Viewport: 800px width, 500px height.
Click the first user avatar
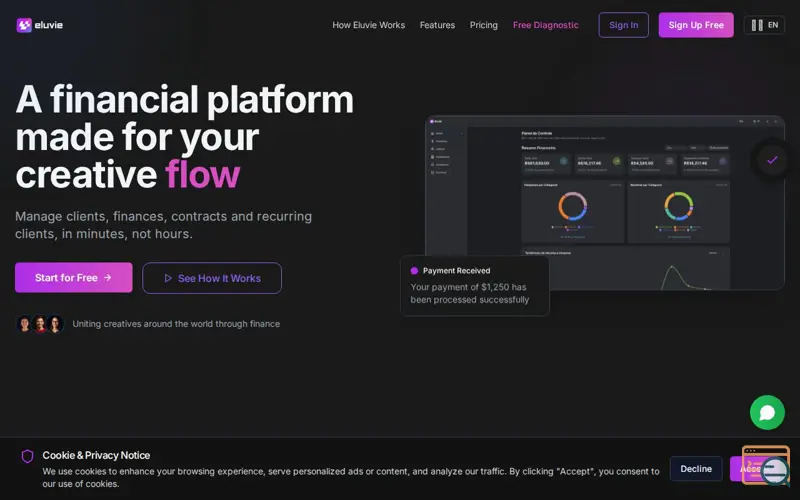[24, 323]
